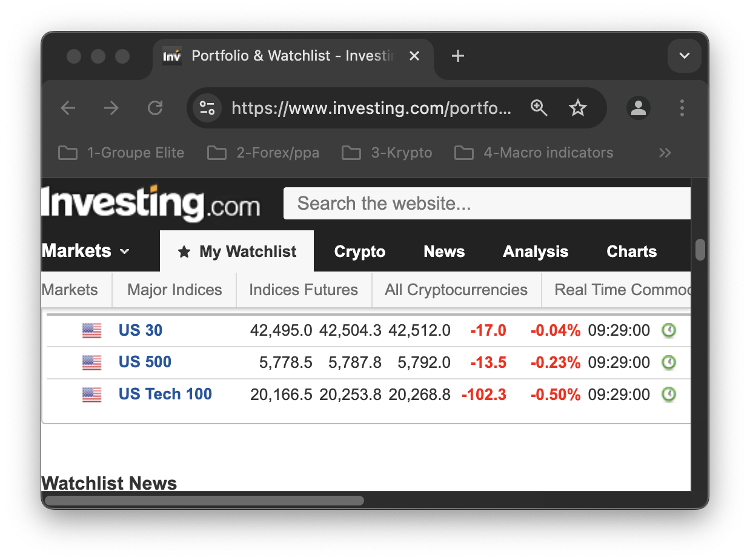This screenshot has width=750, height=560.
Task: Open a new tab with plus button
Action: tap(458, 56)
